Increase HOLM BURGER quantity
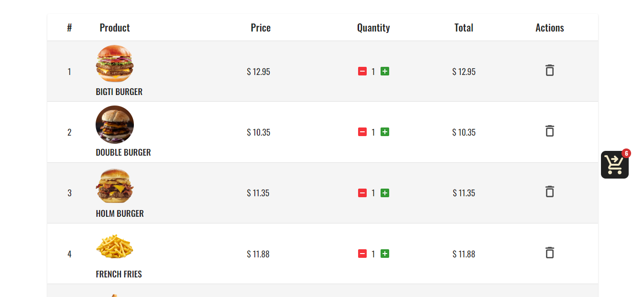644x297 pixels. point(384,192)
